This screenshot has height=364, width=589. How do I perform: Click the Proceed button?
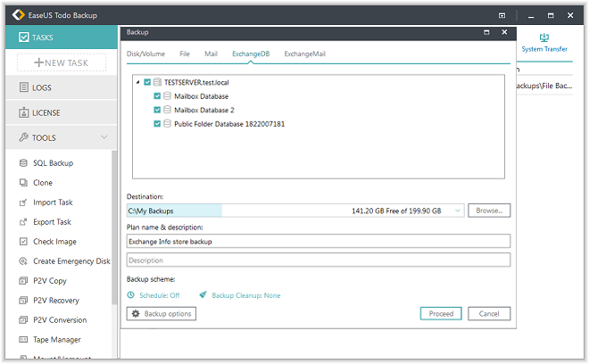[441, 314]
